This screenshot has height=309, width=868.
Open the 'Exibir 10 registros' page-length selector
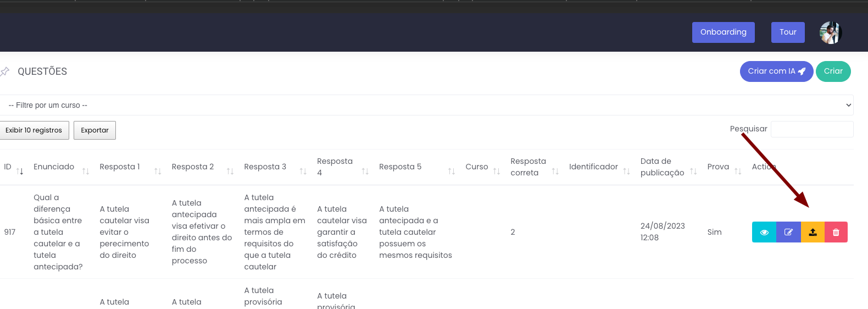pos(34,130)
